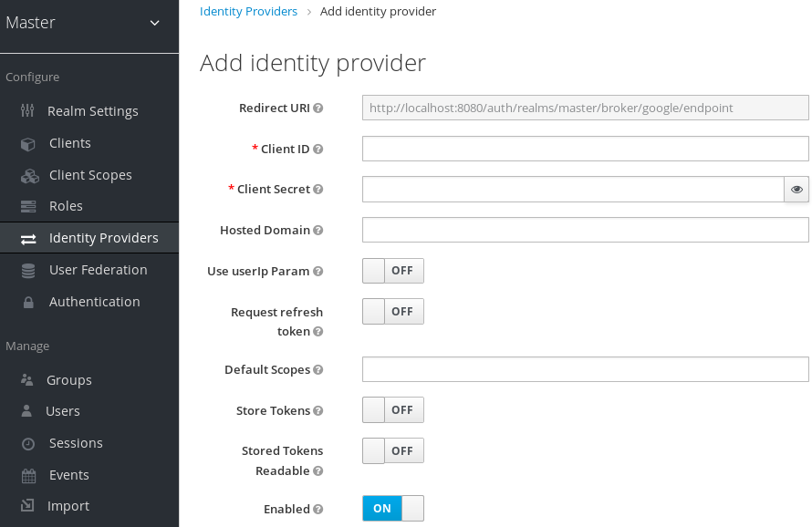This screenshot has width=812, height=527.
Task: Click the 'Add identity provider' breadcrumb text
Action: [378, 11]
